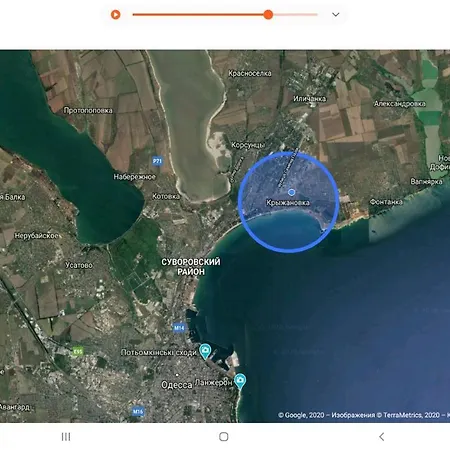Click the Протопоповка place label

pyautogui.click(x=88, y=110)
